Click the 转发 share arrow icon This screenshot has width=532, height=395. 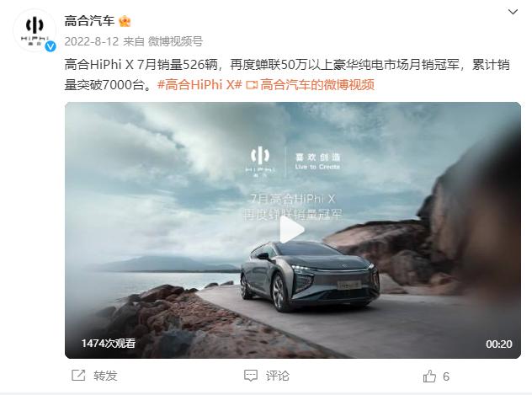(x=78, y=376)
